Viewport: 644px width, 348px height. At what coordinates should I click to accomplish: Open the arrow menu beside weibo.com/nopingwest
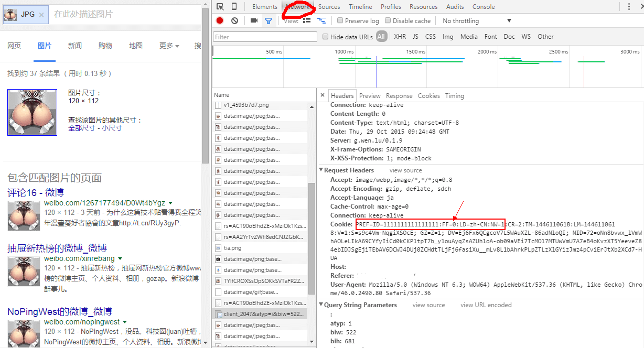point(125,322)
